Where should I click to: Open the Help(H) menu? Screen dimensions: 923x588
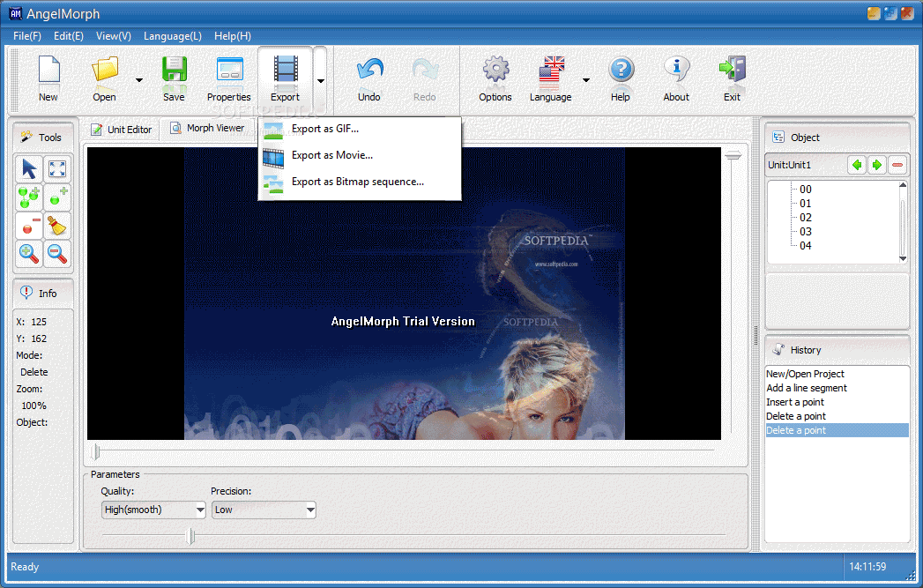click(x=233, y=36)
